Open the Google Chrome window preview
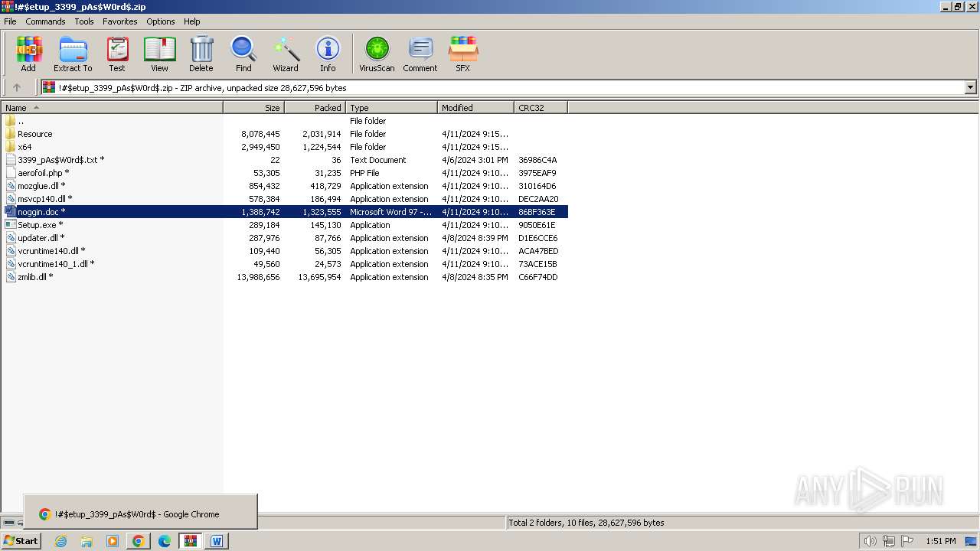 140,512
